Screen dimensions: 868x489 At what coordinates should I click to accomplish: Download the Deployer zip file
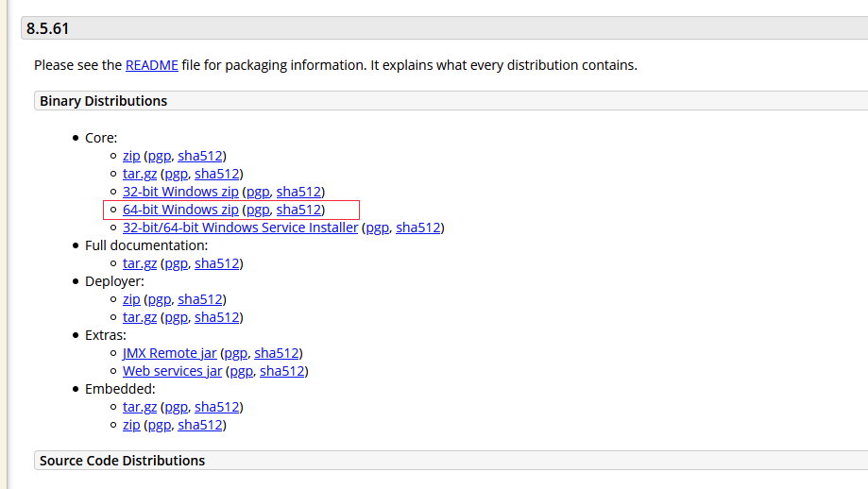tap(131, 299)
